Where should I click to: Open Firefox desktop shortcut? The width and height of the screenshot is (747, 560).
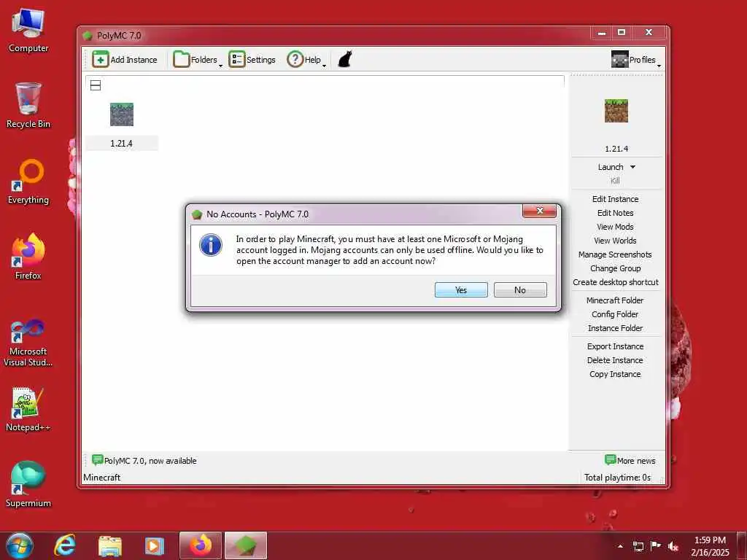tap(28, 257)
